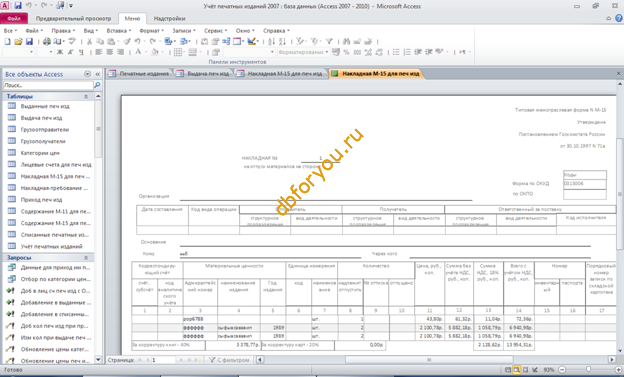Click the page number input field
Screen dimensions: 624x377
click(163, 360)
